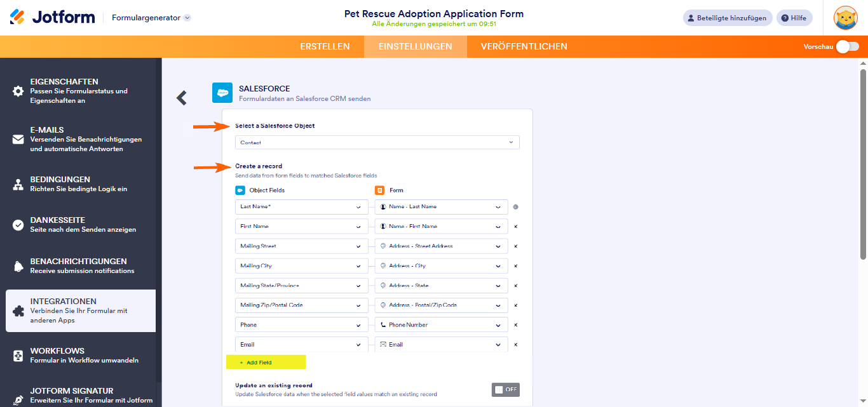Open your profile avatar menu
Viewport: 868px width, 407px height.
[x=845, y=17]
